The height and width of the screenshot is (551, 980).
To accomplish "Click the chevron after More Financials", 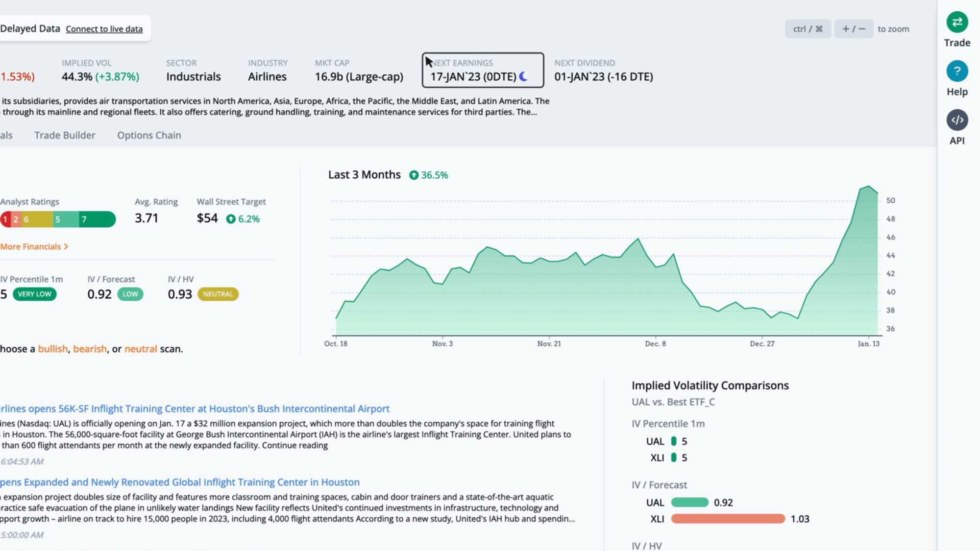I will click(66, 246).
